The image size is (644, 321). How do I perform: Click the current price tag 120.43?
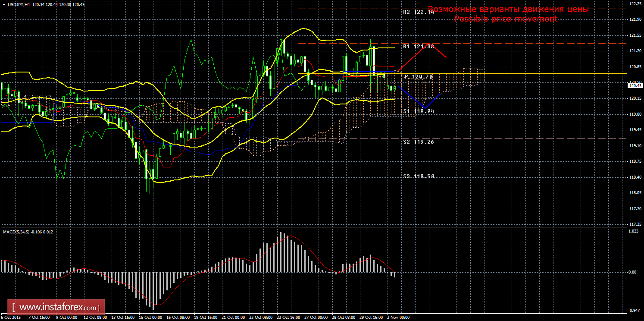coord(634,86)
